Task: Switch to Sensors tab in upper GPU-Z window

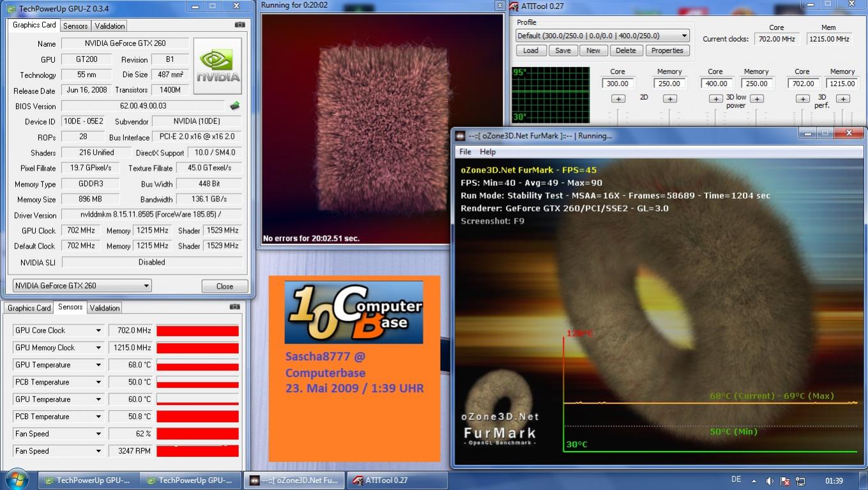Action: [75, 26]
